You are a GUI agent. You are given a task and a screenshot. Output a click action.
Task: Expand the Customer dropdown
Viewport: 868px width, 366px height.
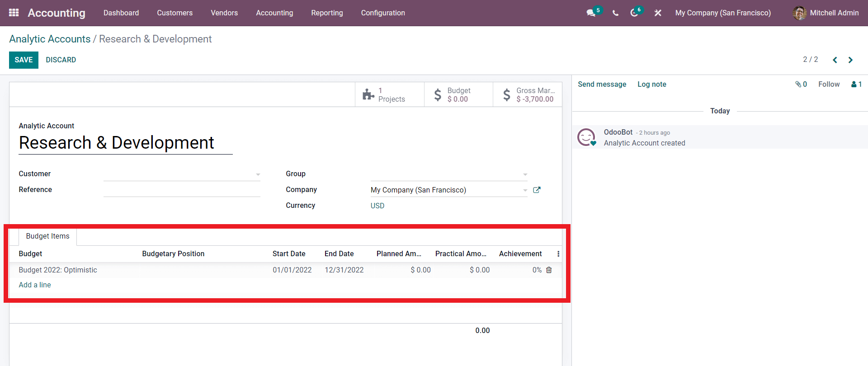pos(258,174)
